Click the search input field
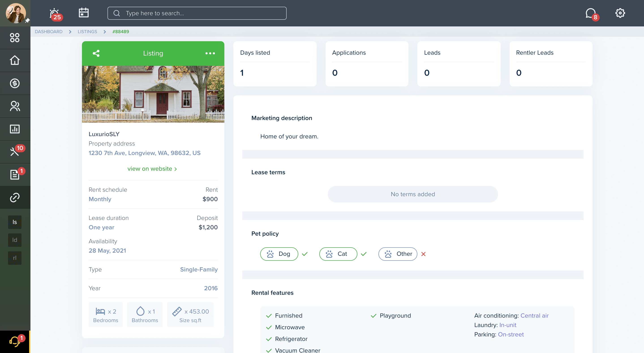The width and height of the screenshot is (644, 353). (x=197, y=13)
